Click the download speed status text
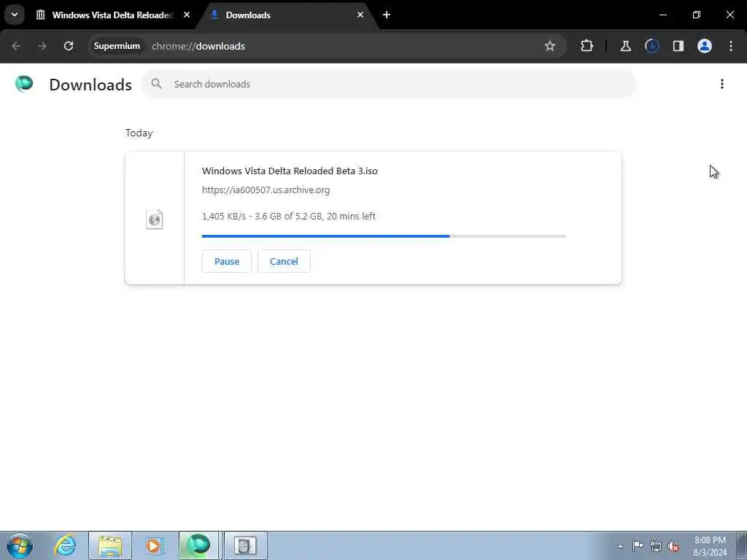Image resolution: width=747 pixels, height=560 pixels. pyautogui.click(x=289, y=216)
